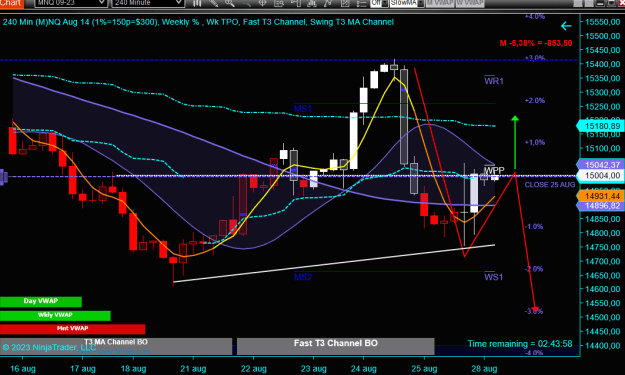
Task: Click the purple 14896,82 price marker
Action: pyautogui.click(x=601, y=206)
